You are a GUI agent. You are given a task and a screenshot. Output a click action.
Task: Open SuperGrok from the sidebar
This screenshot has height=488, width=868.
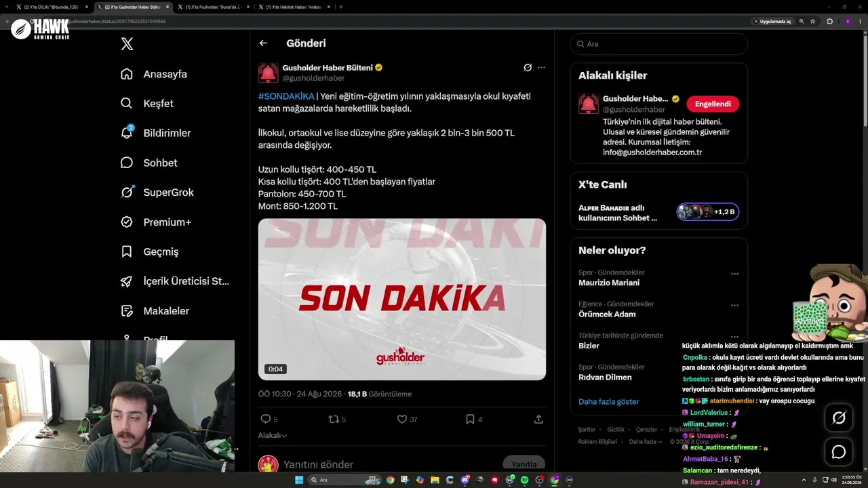(x=157, y=192)
